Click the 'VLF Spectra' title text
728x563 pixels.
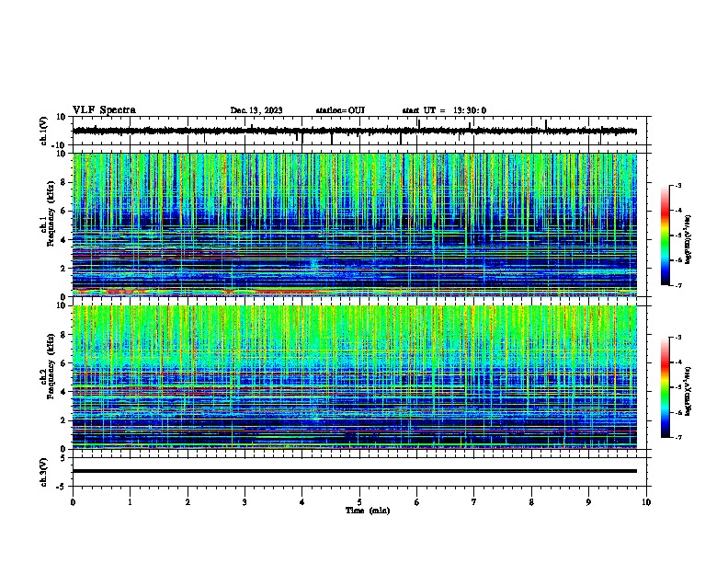pyautogui.click(x=104, y=110)
